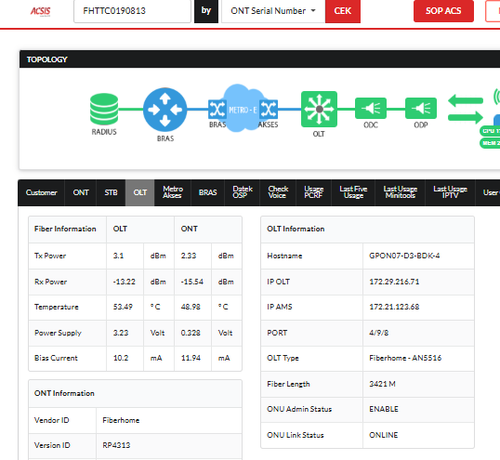Click the OLT Bias Current value 10.2
The image size is (500, 460).
(x=121, y=358)
